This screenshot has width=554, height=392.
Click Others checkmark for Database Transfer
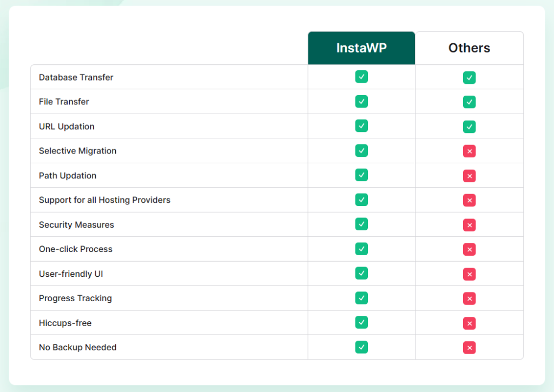469,77
